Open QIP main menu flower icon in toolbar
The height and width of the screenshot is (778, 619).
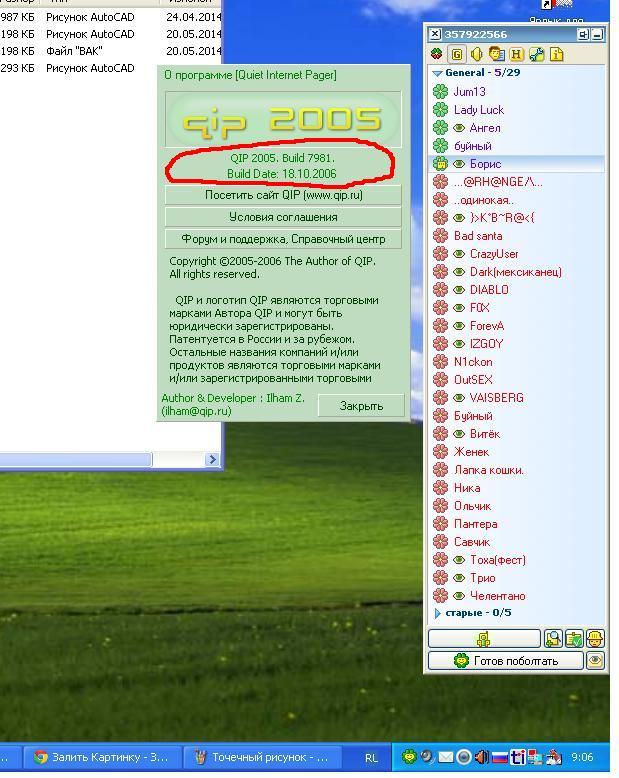point(437,54)
